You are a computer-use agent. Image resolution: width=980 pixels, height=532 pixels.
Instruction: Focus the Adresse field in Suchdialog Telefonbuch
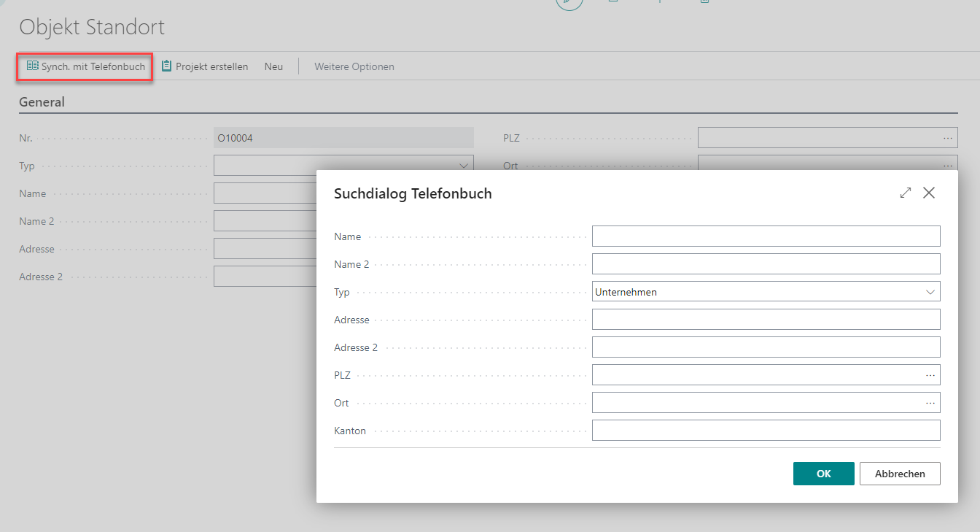click(x=766, y=320)
